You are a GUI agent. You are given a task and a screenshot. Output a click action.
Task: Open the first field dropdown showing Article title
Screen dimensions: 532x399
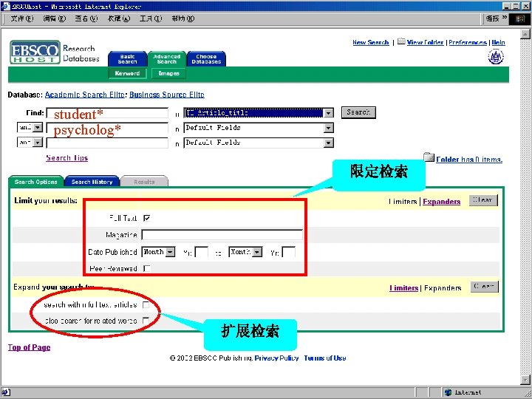328,113
